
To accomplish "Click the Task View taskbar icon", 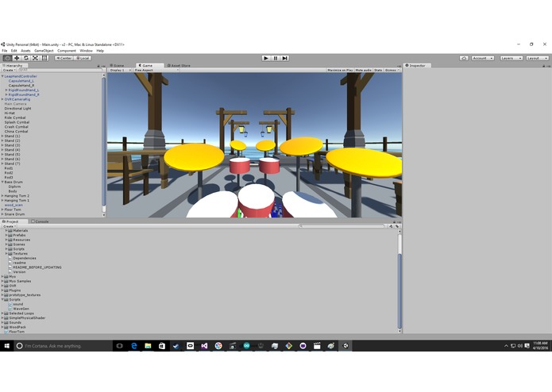I will pyautogui.click(x=119, y=346).
